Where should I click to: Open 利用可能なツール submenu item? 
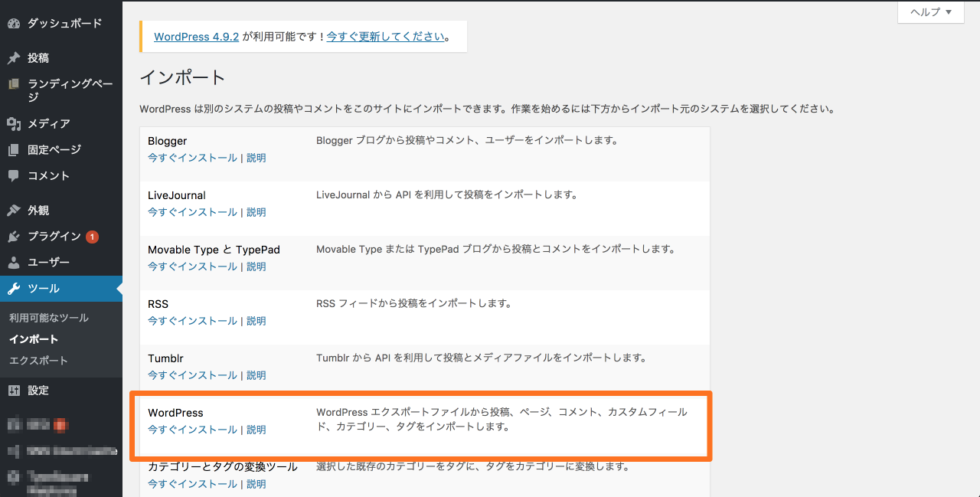click(x=49, y=318)
